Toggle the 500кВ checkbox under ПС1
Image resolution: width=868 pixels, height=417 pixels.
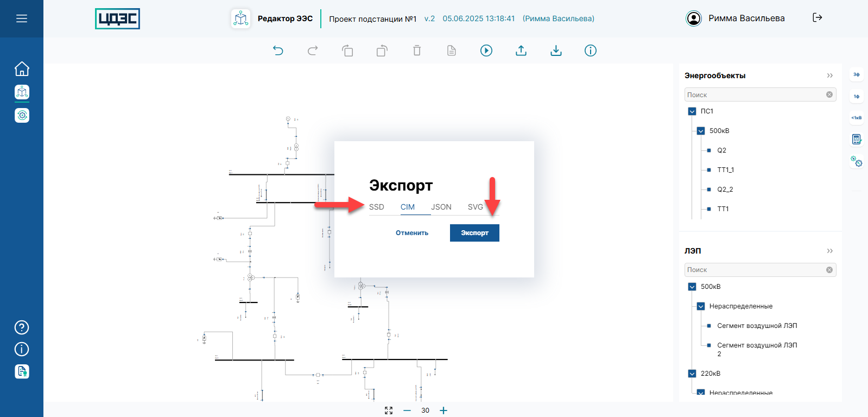pos(701,131)
